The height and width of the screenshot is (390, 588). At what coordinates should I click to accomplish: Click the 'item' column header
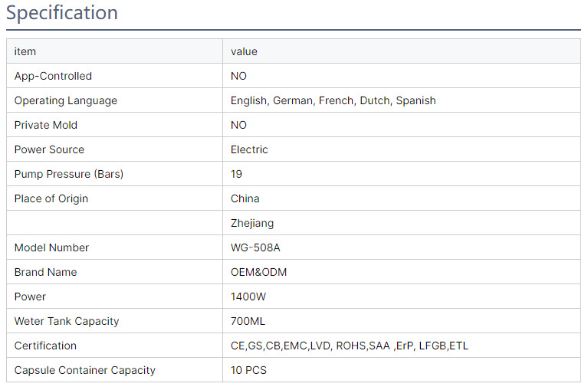click(x=25, y=51)
